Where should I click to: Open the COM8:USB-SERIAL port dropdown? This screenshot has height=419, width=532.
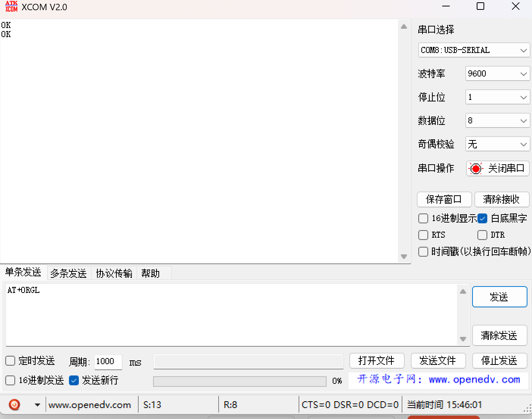[x=474, y=50]
